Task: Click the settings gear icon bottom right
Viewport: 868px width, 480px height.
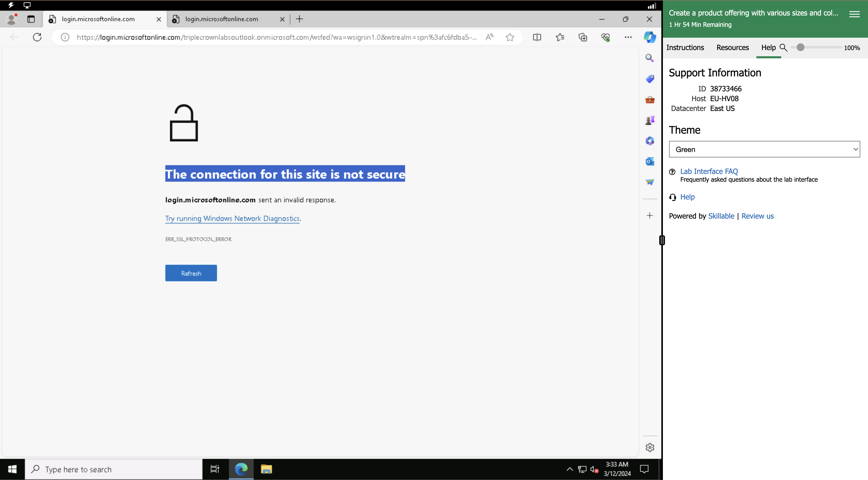Action: coord(650,447)
